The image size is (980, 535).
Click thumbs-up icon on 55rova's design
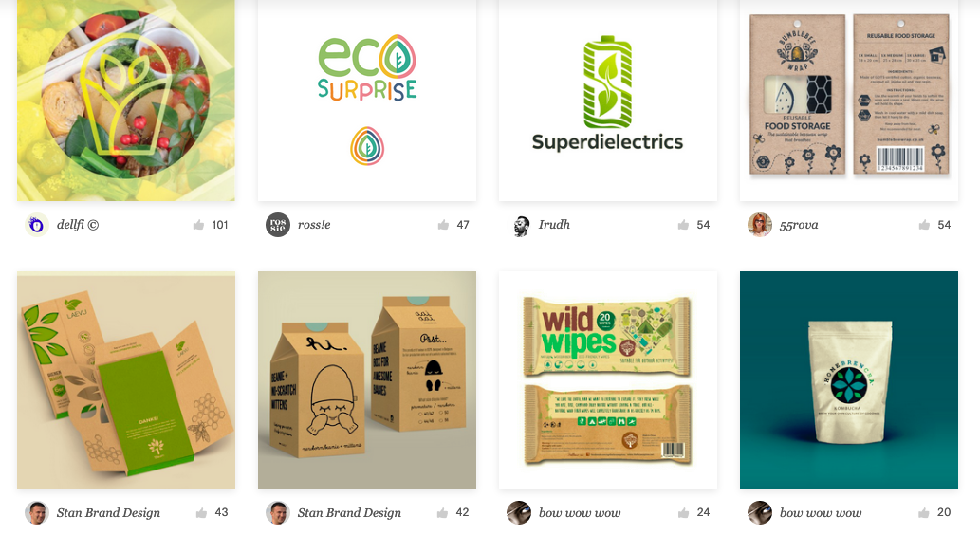(x=924, y=225)
